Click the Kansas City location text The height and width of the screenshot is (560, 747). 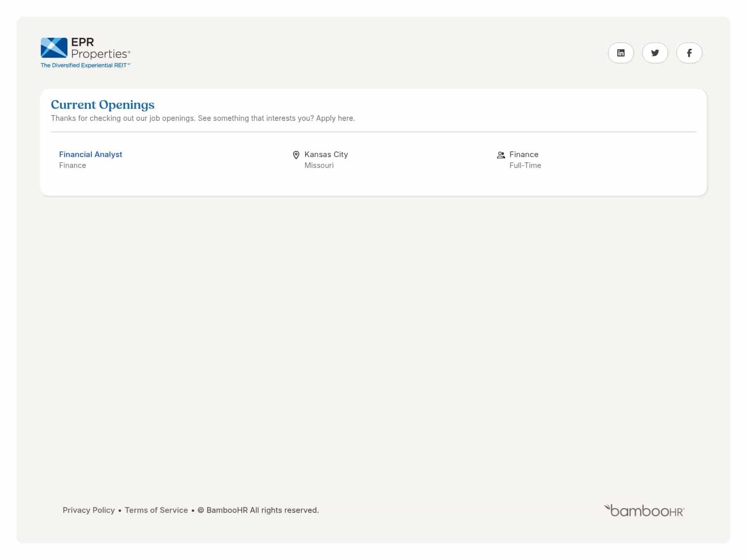pyautogui.click(x=326, y=155)
